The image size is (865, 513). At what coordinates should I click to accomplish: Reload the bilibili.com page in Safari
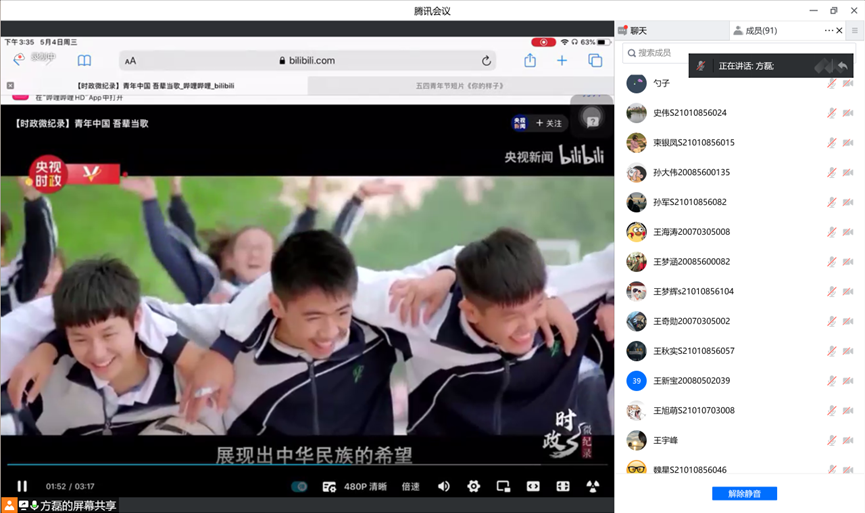(486, 61)
